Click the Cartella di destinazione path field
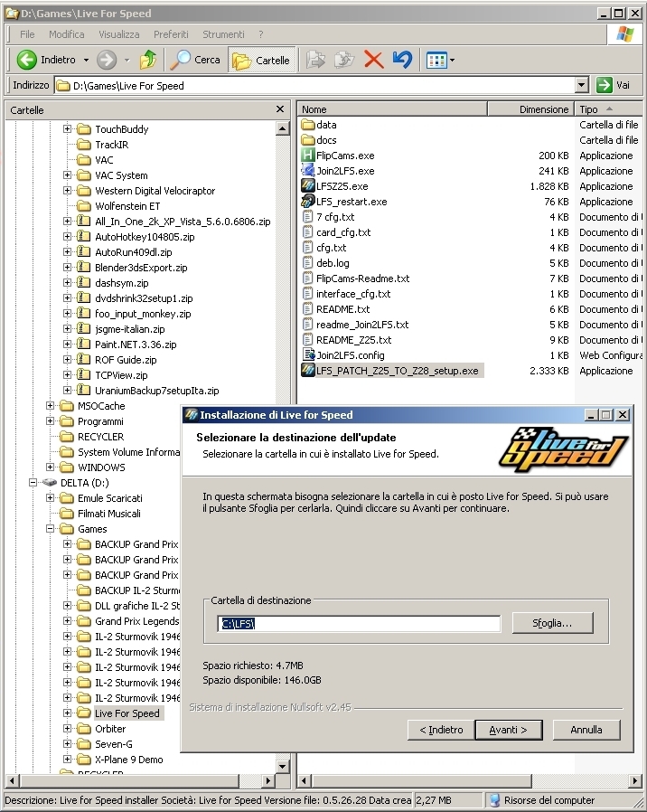Viewport: 647px width, 812px height. pos(359,624)
